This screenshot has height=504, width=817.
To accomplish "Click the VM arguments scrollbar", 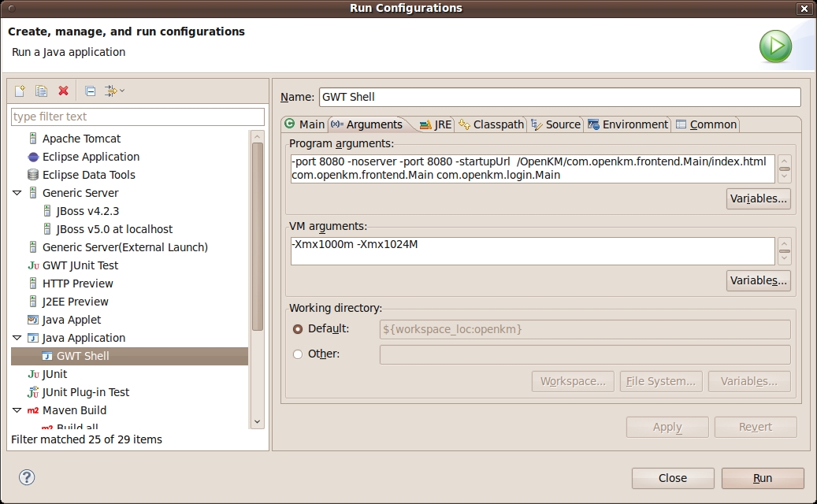I will click(784, 251).
